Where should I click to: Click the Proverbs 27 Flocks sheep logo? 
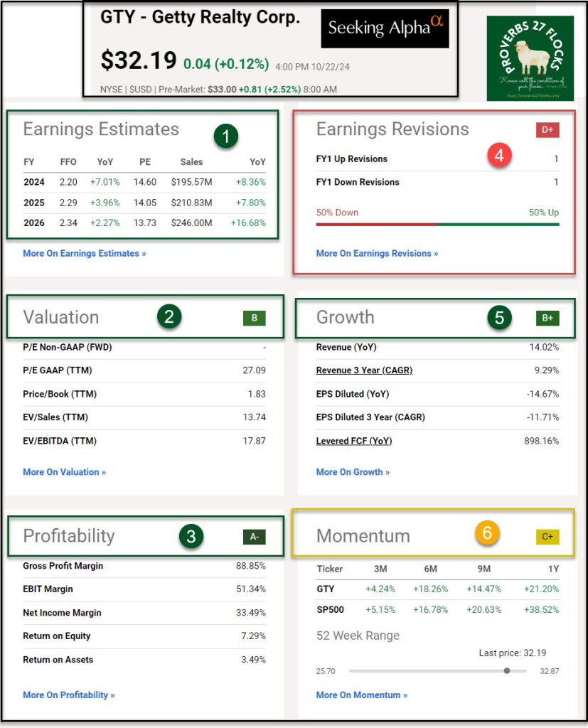pos(530,58)
